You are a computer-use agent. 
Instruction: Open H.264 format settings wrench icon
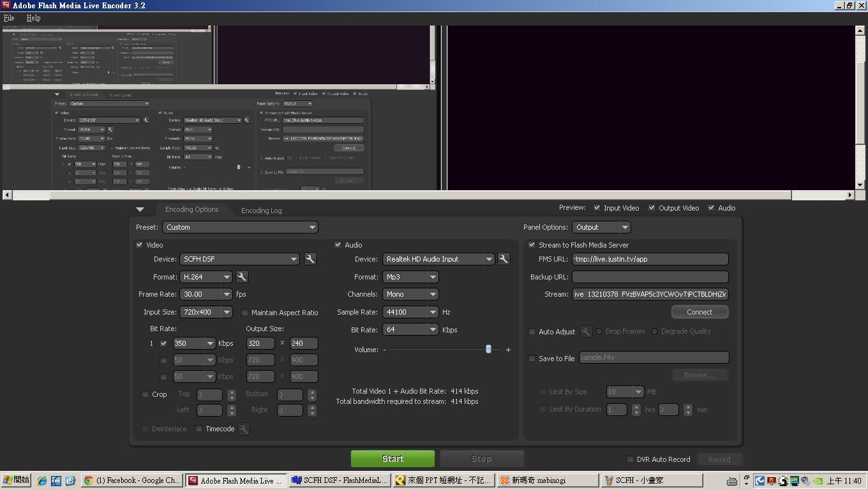242,277
